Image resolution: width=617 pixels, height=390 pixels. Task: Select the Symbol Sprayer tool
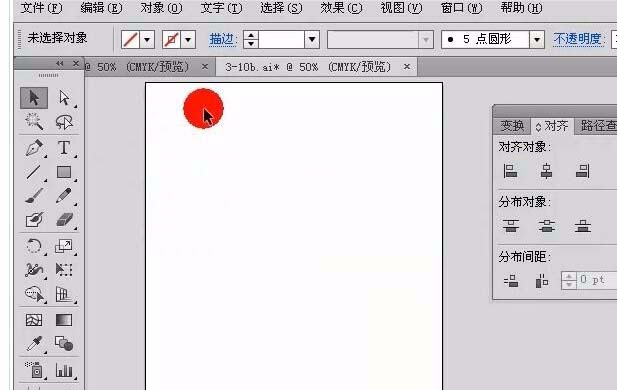[34, 370]
